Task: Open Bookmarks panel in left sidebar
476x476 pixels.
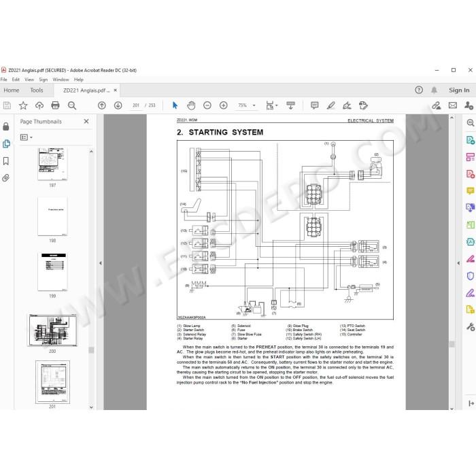Action: point(6,161)
